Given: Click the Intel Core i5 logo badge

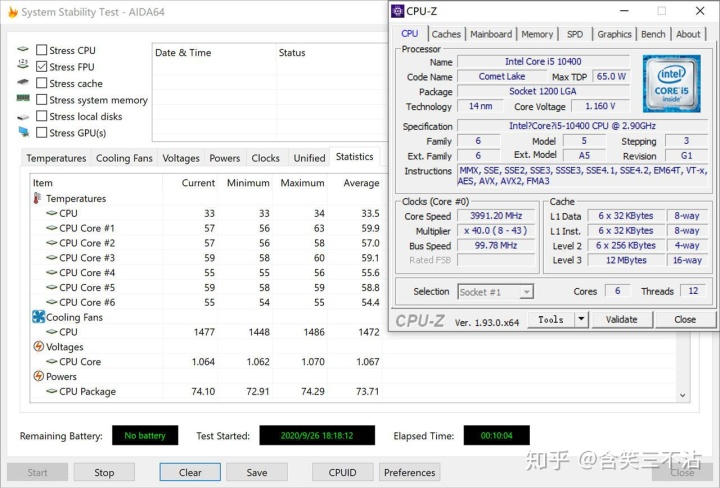Looking at the screenshot, I should 671,84.
